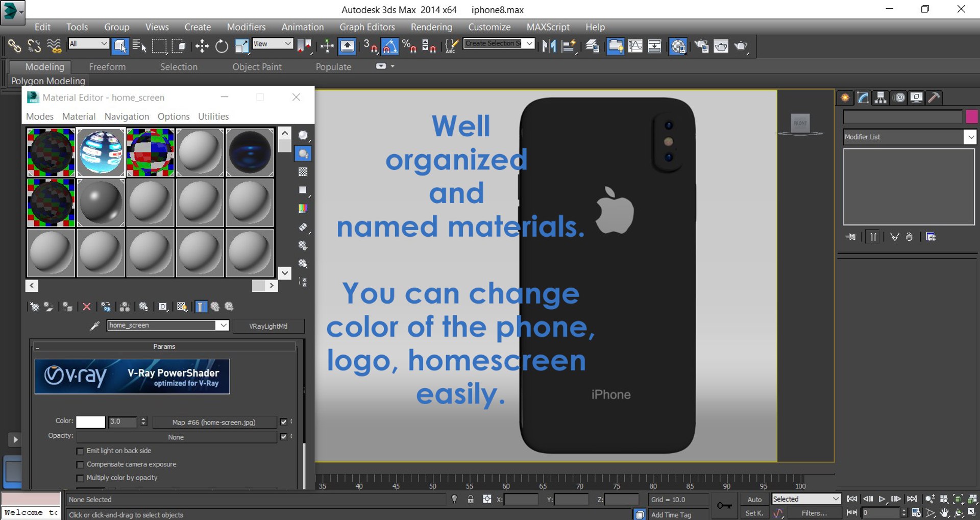Viewport: 980px width, 520px height.
Task: Activate the Select Object tool
Action: 120,46
